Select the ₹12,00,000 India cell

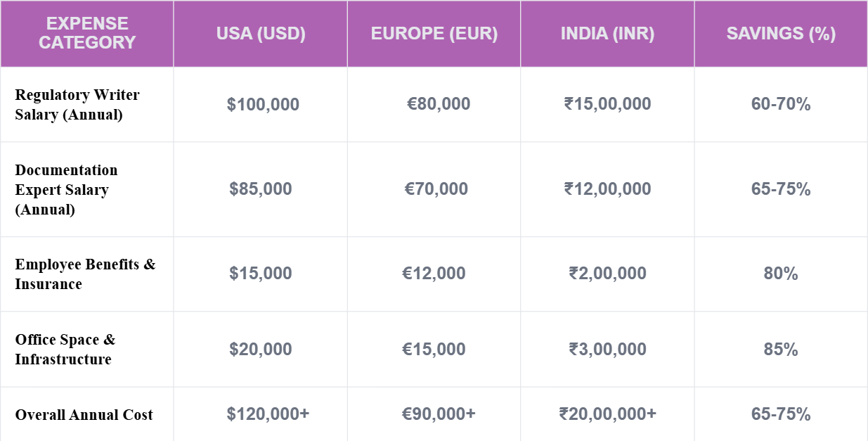[x=607, y=190]
